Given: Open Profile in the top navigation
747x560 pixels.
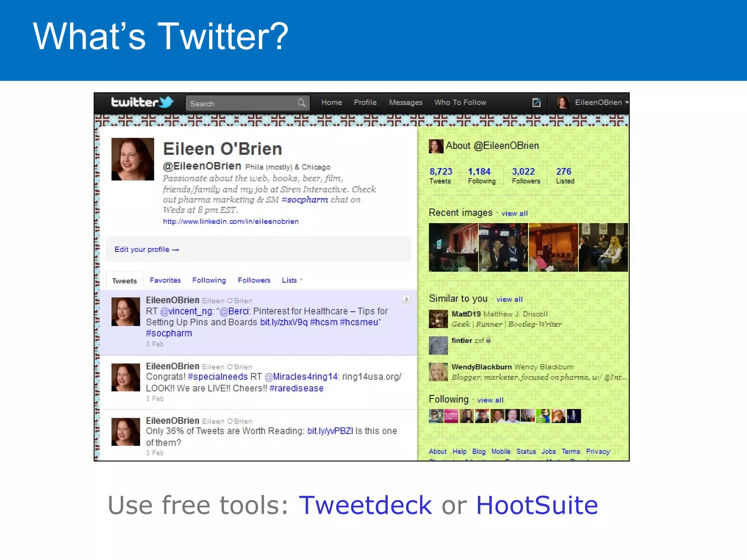Looking at the screenshot, I should [365, 102].
